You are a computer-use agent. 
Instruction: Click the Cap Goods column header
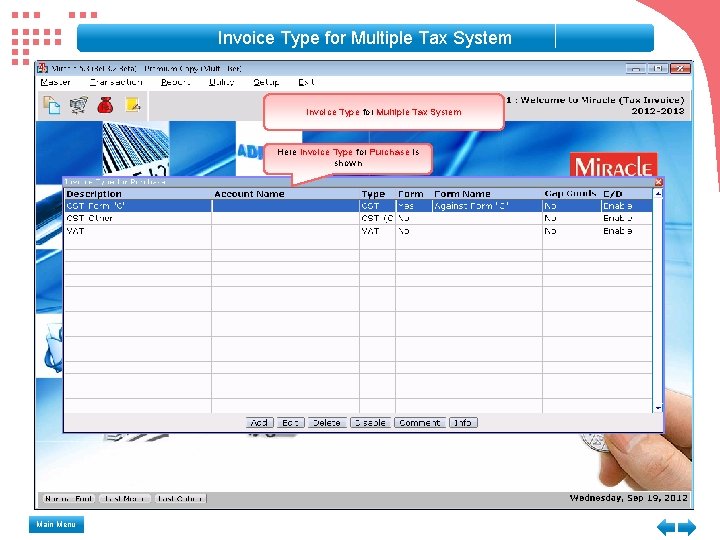(x=570, y=194)
